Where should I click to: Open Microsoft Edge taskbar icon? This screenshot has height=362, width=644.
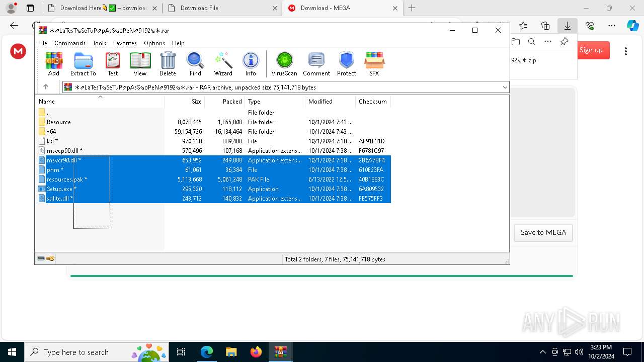point(207,352)
